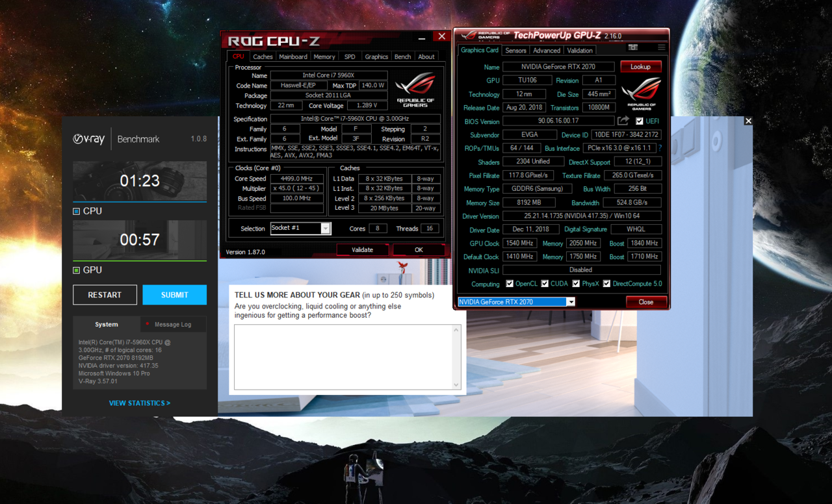Click the Close button in GPU-Z

[x=646, y=302]
